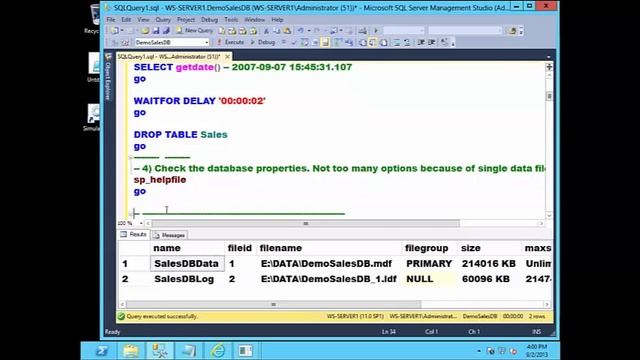Open the Undo history dropdown arrow
This screenshot has width=640, height=360.
[309, 31]
